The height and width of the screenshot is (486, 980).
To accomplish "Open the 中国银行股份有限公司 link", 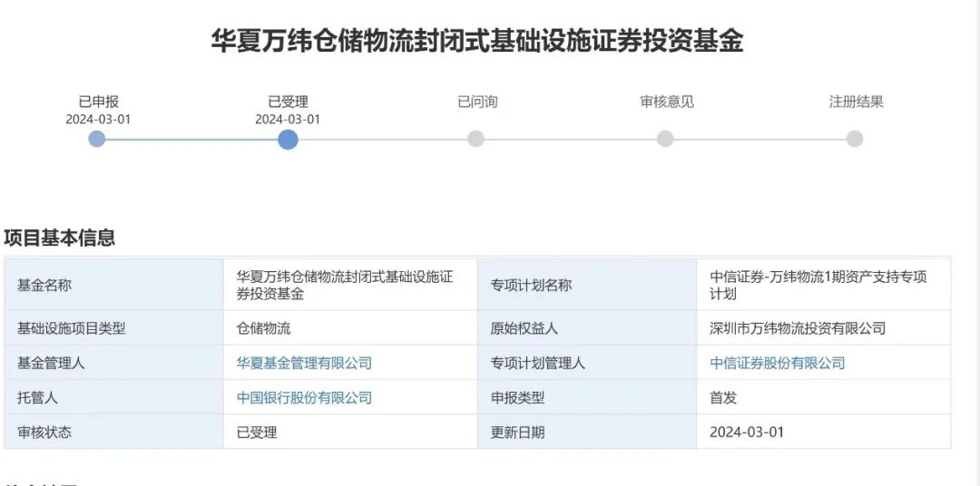I will (304, 397).
